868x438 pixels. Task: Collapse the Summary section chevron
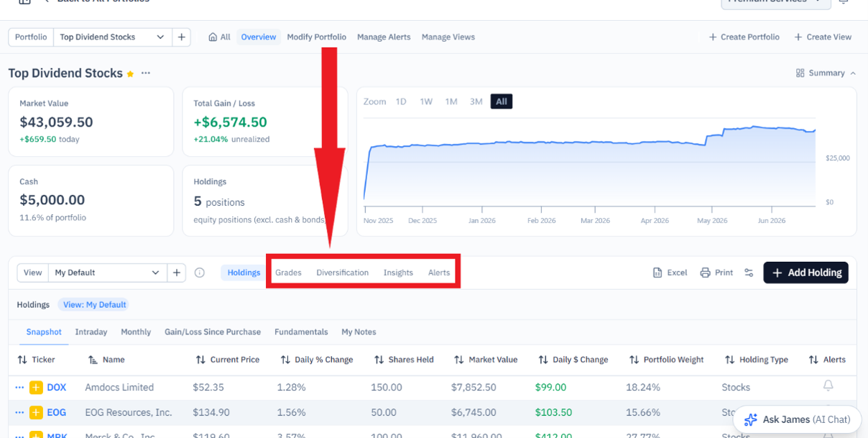pyautogui.click(x=853, y=73)
